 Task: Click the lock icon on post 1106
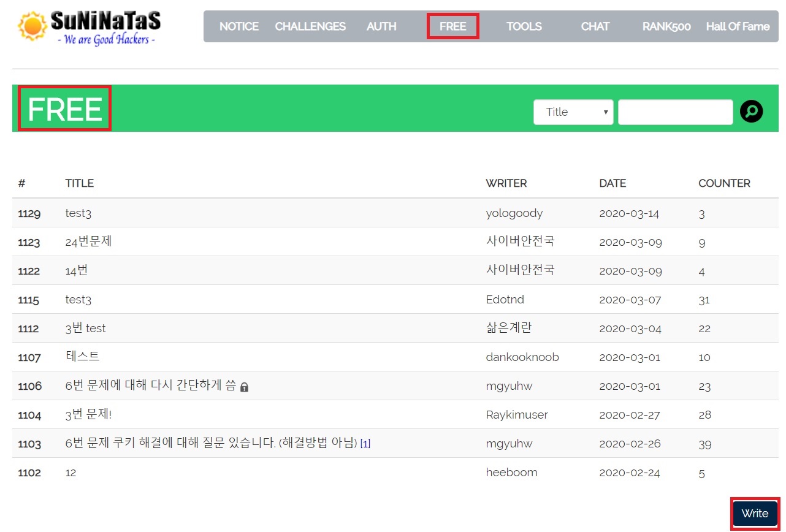coord(245,387)
